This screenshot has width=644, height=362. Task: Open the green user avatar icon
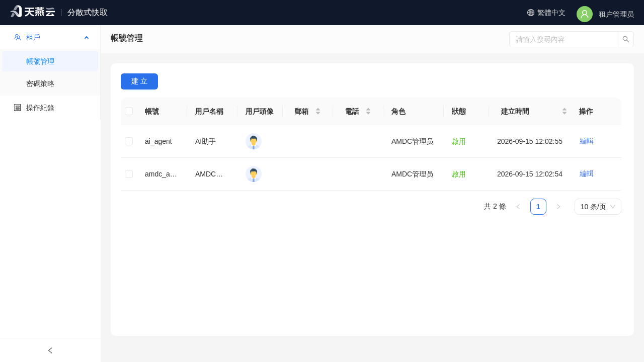click(x=585, y=14)
